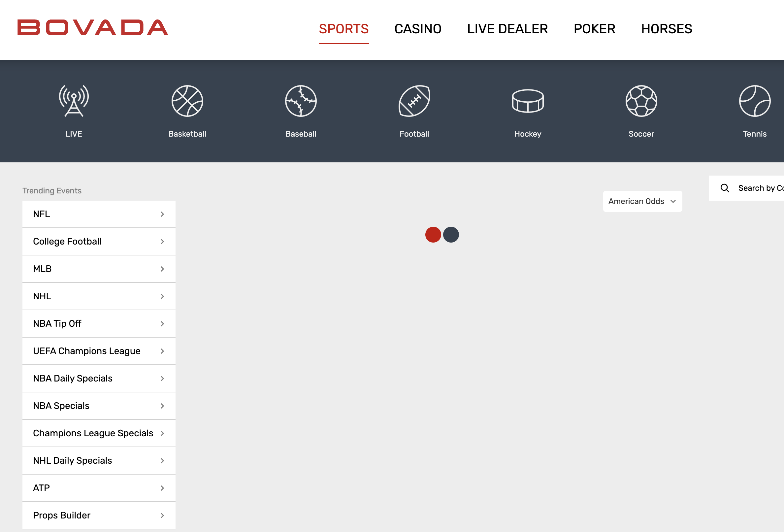The height and width of the screenshot is (532, 784).
Task: Expand the NFL trending events chevron
Action: [x=162, y=214]
